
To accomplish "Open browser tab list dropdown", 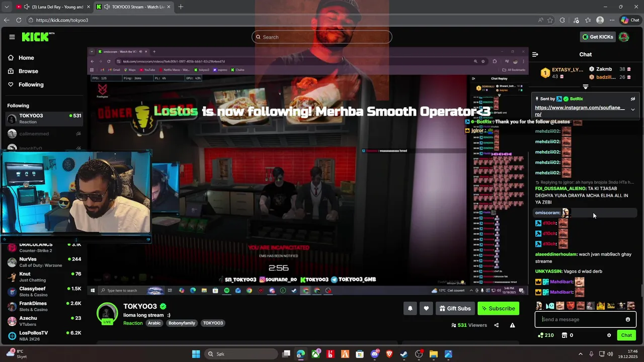I will pyautogui.click(x=7, y=7).
